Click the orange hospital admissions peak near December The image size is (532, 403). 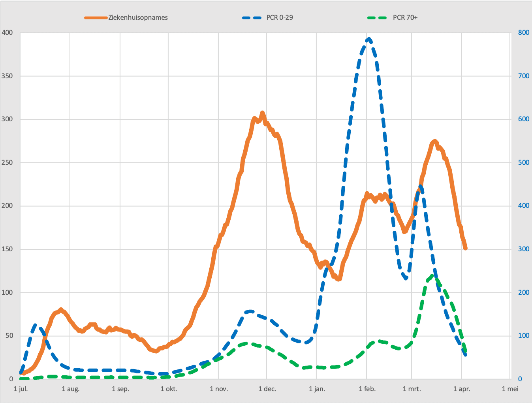tap(262, 113)
